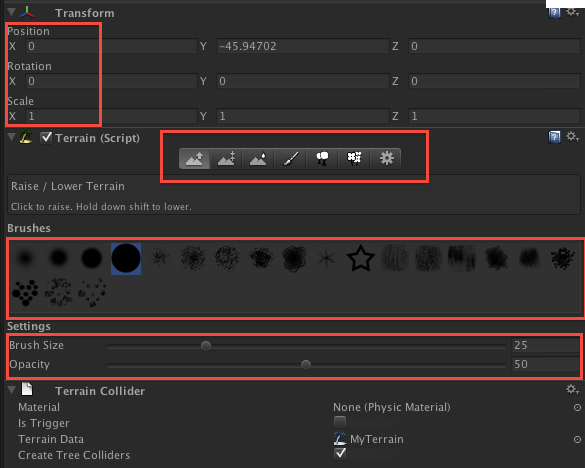Click the Brush Size slider handle

(x=206, y=346)
